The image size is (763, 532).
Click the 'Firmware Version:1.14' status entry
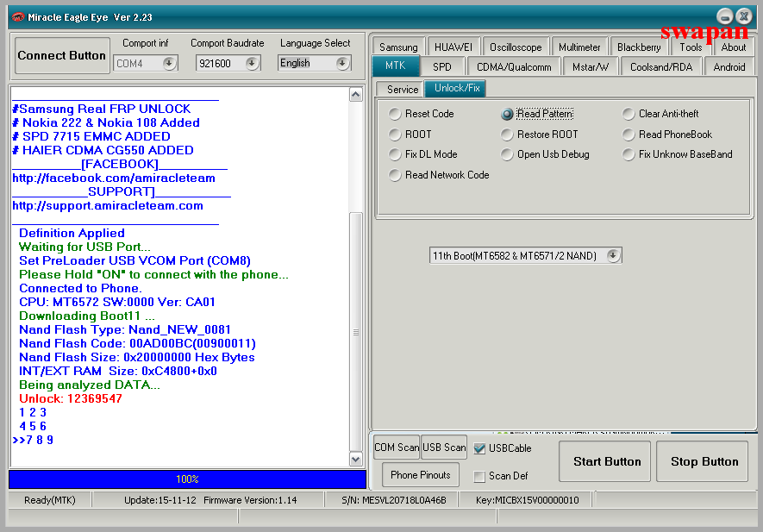250,500
